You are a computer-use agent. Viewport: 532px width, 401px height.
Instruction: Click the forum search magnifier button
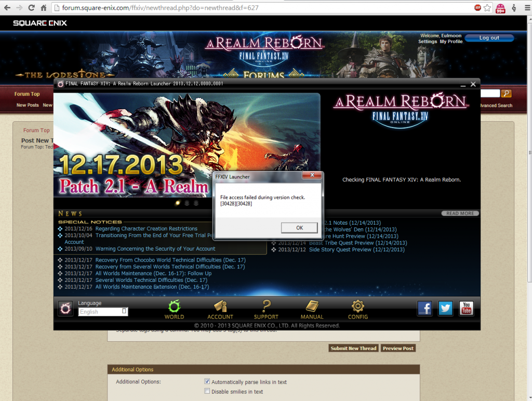[x=506, y=94]
